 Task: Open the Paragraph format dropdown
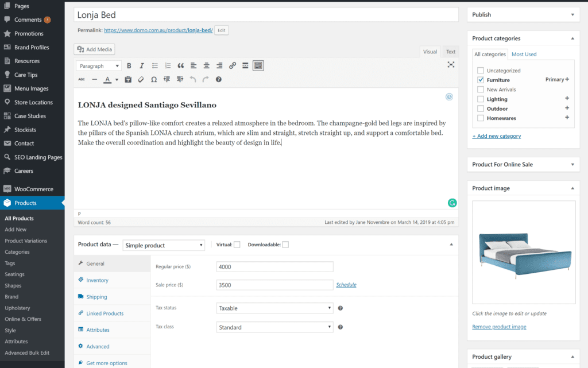(99, 66)
